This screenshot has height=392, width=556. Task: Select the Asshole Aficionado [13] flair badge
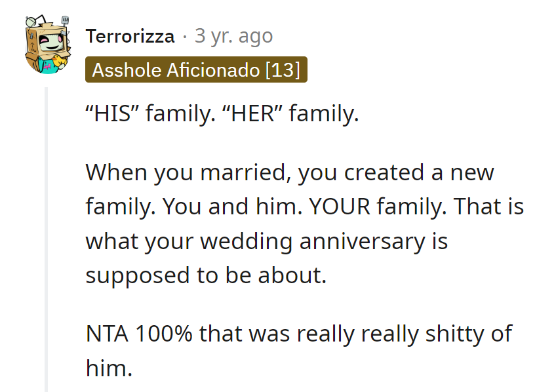[195, 69]
